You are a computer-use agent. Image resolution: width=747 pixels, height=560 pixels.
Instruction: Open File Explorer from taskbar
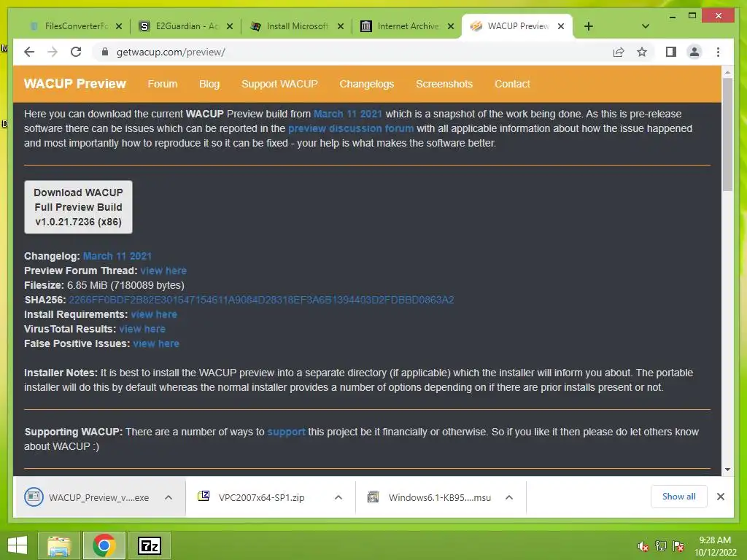click(58, 545)
